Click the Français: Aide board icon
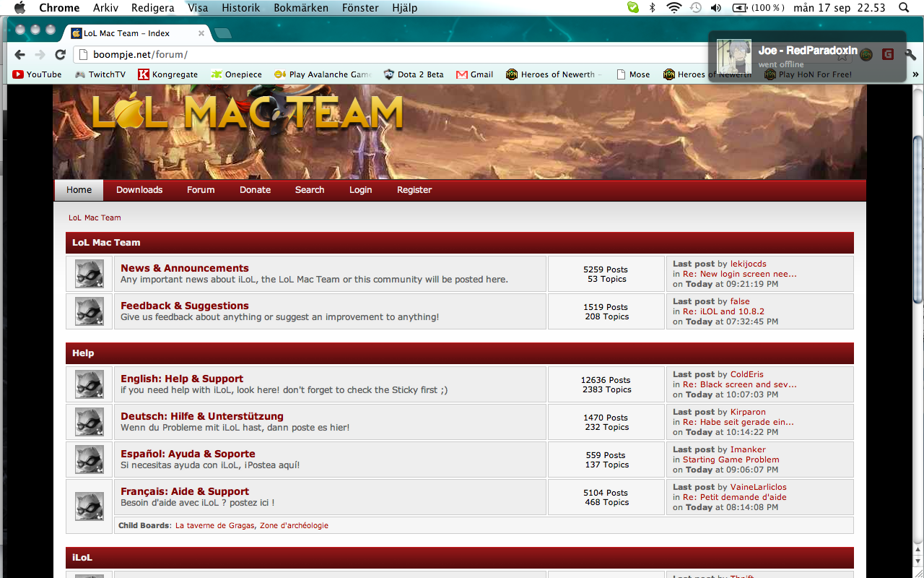The image size is (924, 578). point(90,506)
